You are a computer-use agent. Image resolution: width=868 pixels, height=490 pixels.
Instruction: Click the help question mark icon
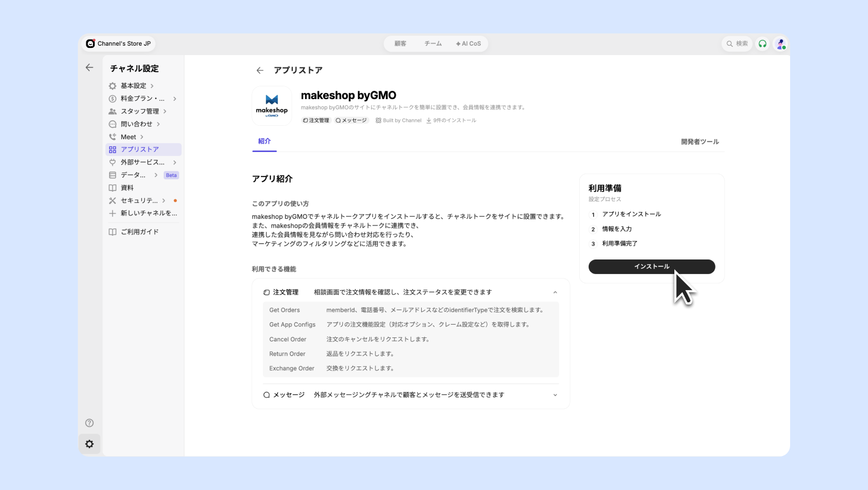pos(90,423)
